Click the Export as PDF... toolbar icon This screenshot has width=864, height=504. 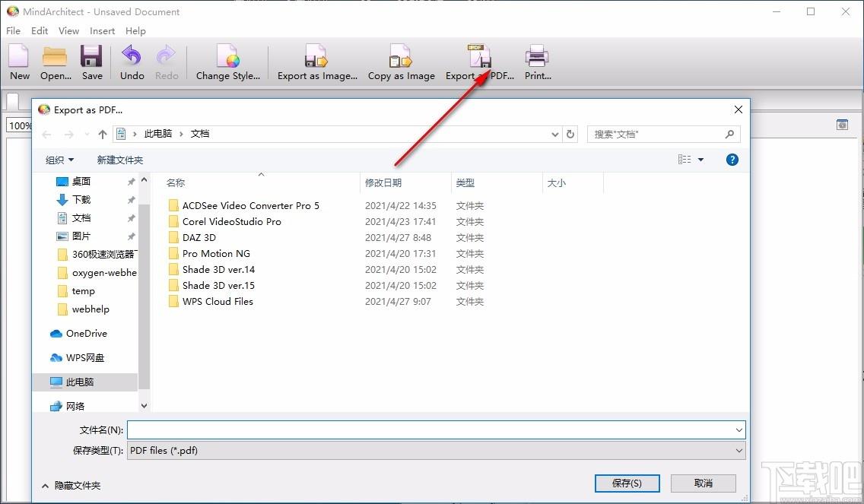pos(479,62)
